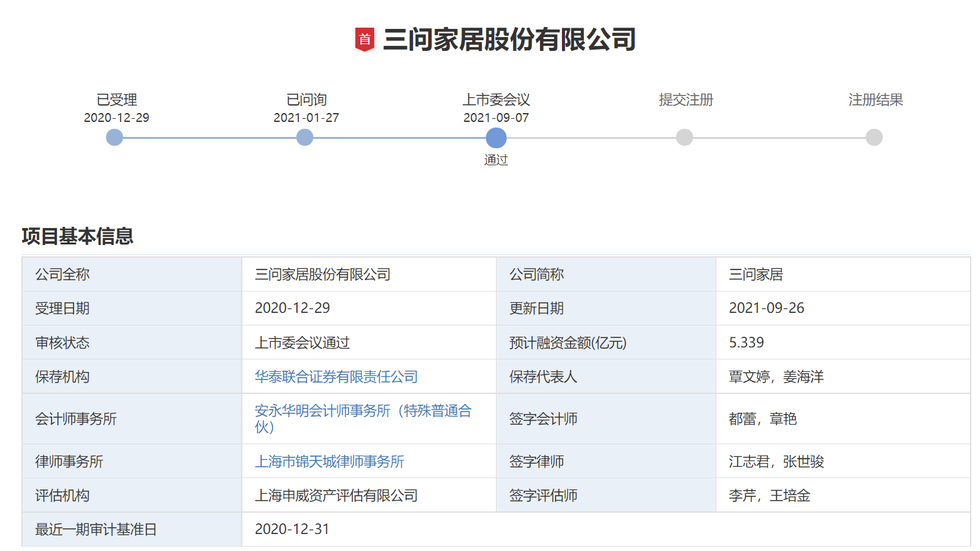Click the 签字律师 label cell

pos(606,461)
